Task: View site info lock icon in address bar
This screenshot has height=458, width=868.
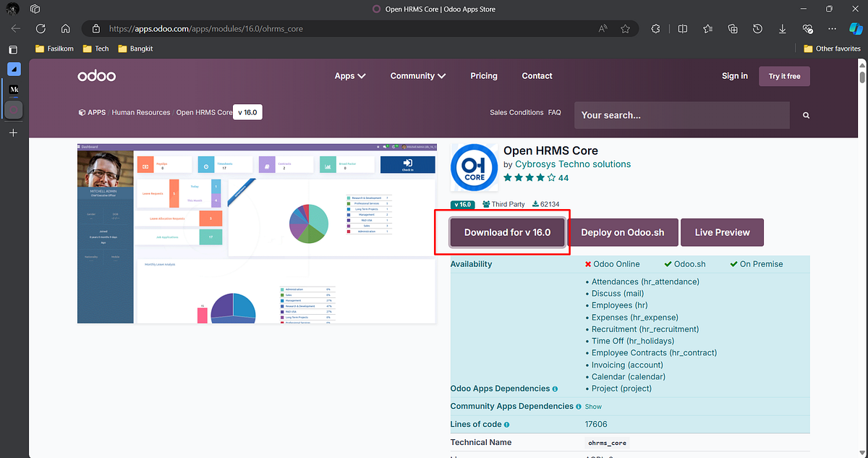Action: [x=95, y=29]
